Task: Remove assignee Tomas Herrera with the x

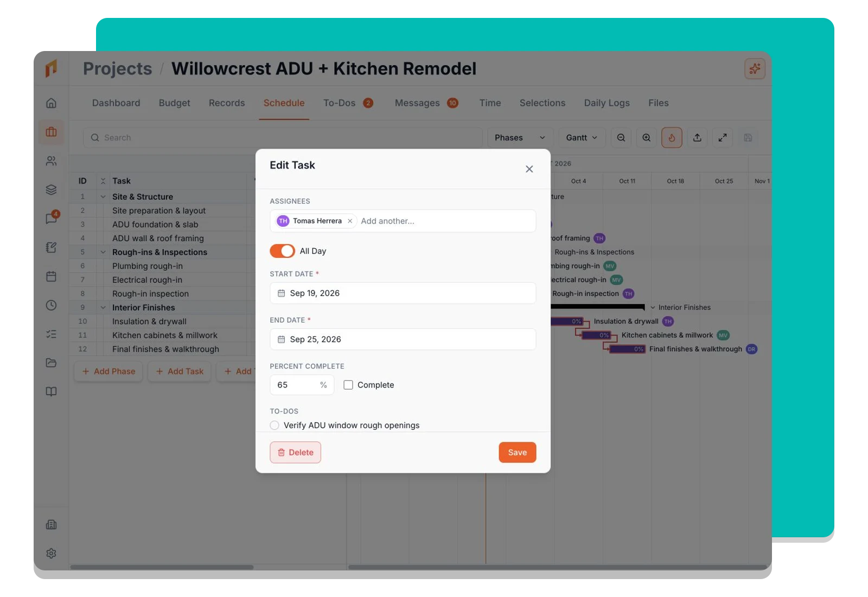Action: point(350,221)
